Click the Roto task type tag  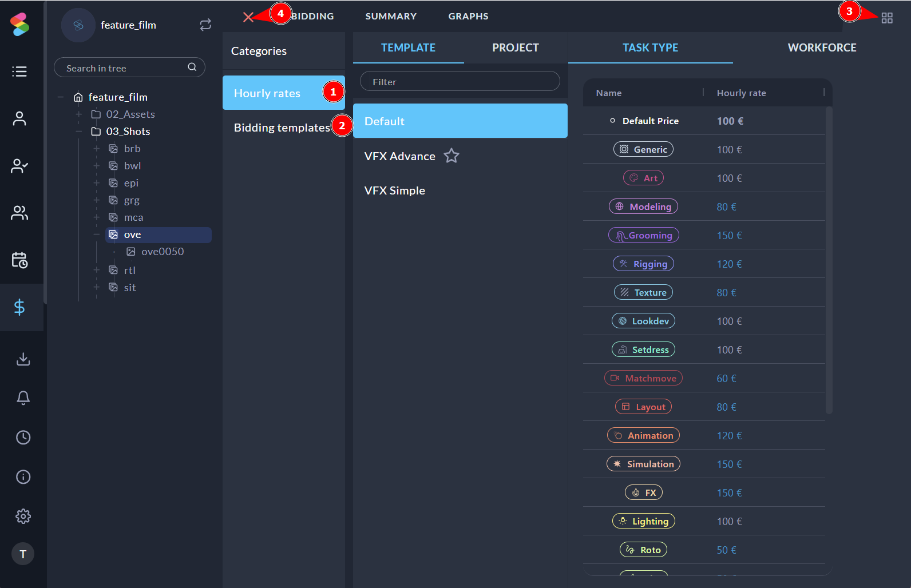pos(643,550)
